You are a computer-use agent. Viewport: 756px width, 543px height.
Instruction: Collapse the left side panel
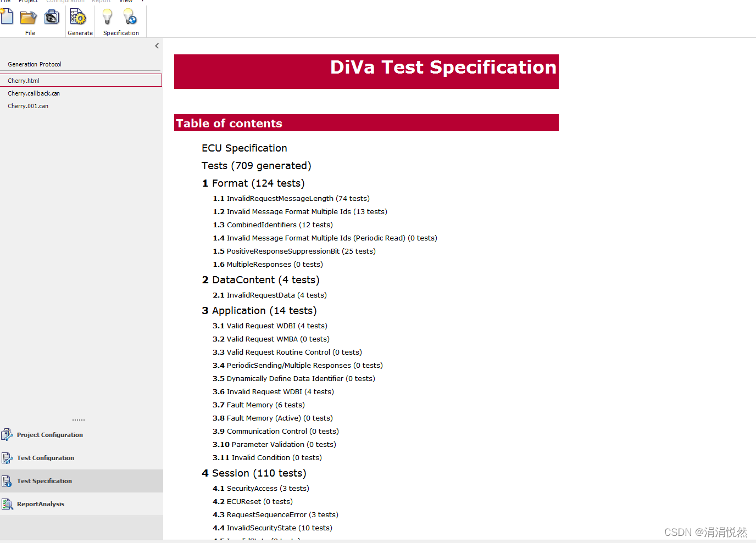157,46
